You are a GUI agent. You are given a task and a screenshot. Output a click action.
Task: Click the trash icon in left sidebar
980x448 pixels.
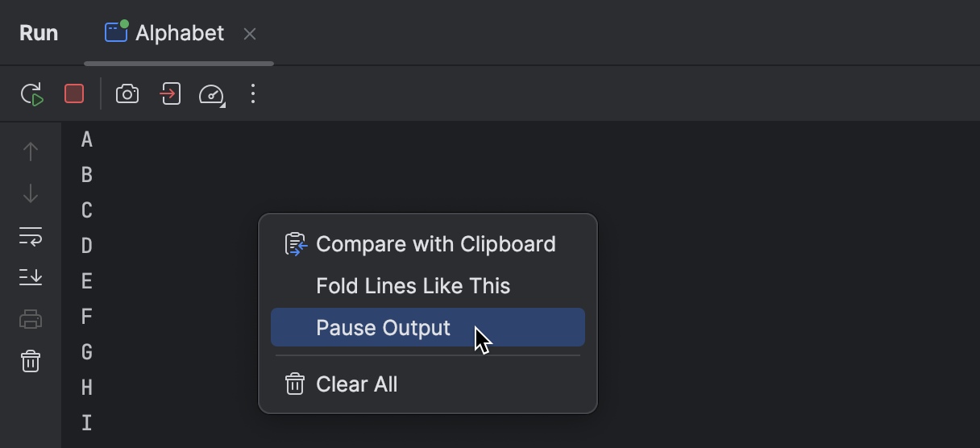tap(31, 361)
